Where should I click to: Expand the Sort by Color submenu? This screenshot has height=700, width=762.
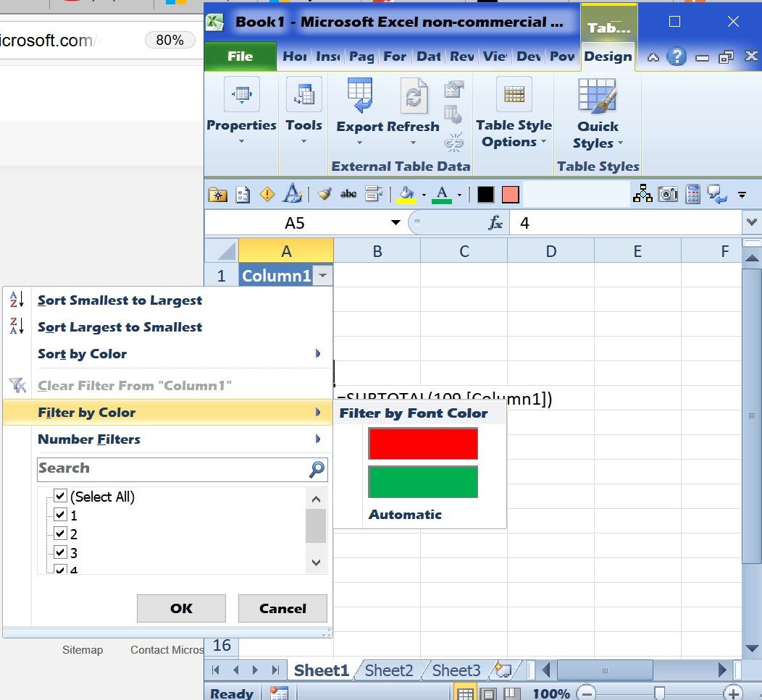point(318,353)
